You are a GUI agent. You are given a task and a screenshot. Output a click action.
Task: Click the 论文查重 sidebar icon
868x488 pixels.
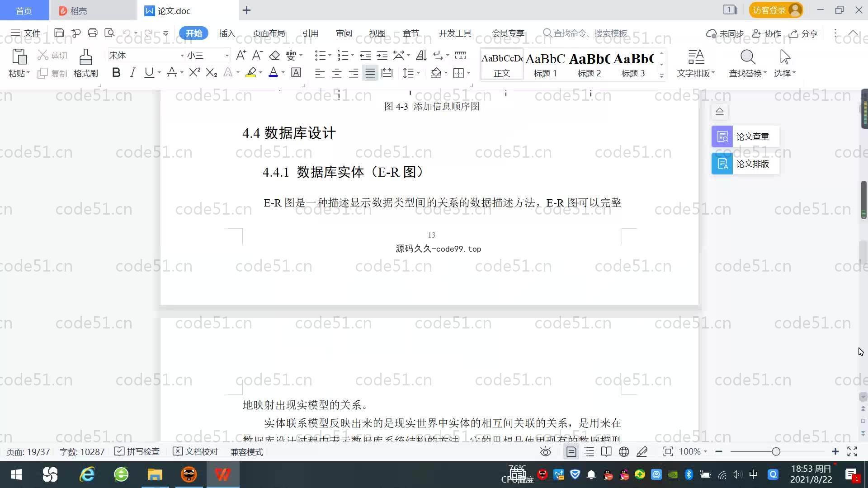coord(722,136)
